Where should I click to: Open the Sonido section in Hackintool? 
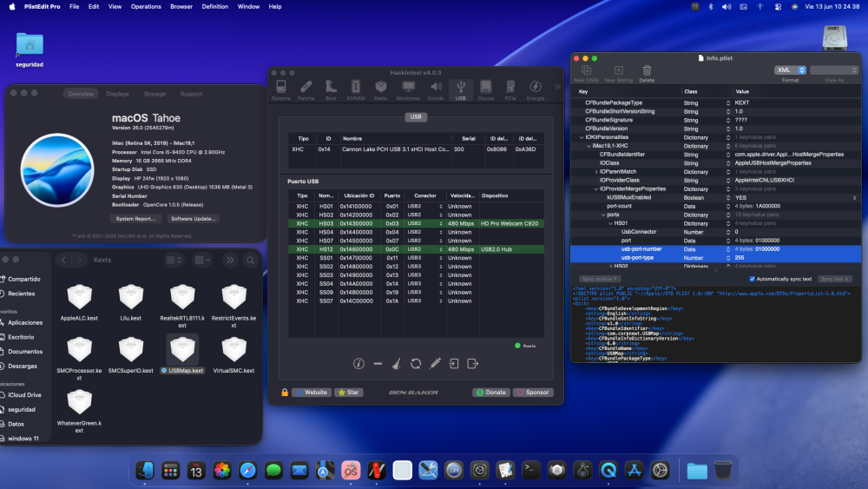click(436, 89)
